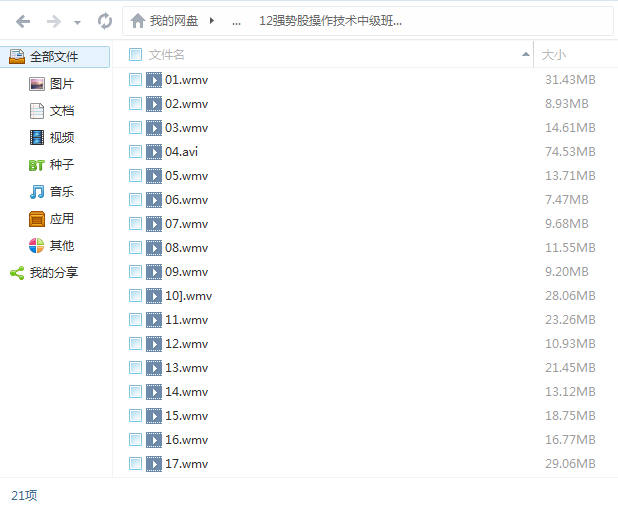Click the forward navigation arrow
The height and width of the screenshot is (511, 618).
(53, 21)
